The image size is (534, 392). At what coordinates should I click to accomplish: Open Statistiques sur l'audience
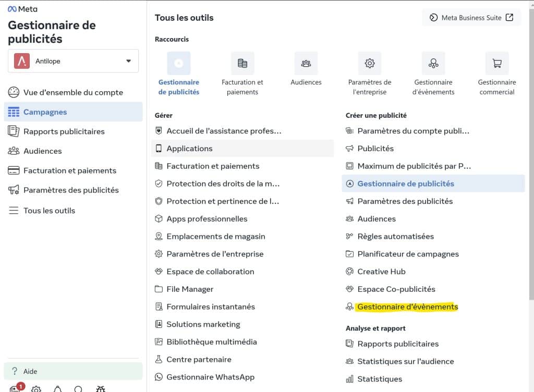[433, 361]
